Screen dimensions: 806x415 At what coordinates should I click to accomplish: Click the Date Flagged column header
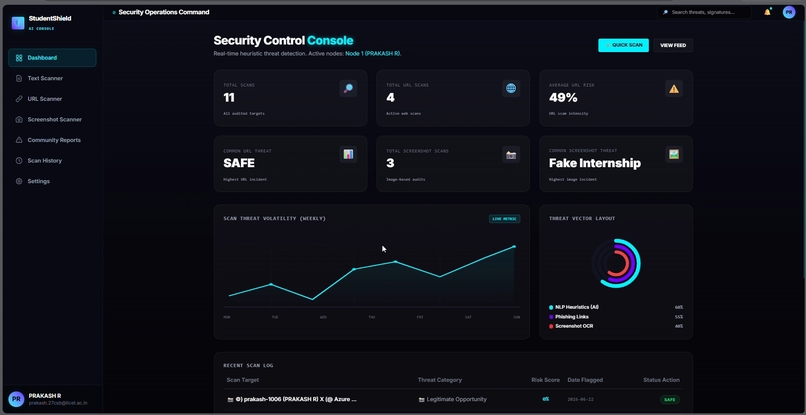pyautogui.click(x=585, y=380)
